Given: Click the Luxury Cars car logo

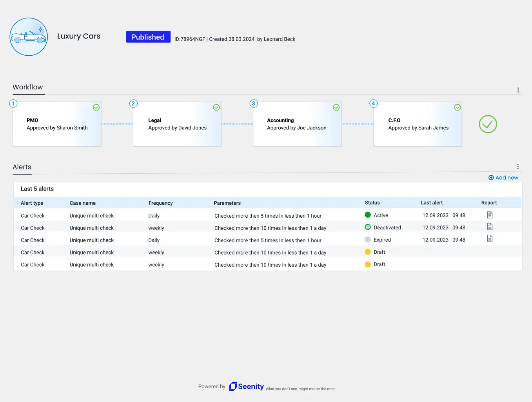Looking at the screenshot, I should [29, 37].
